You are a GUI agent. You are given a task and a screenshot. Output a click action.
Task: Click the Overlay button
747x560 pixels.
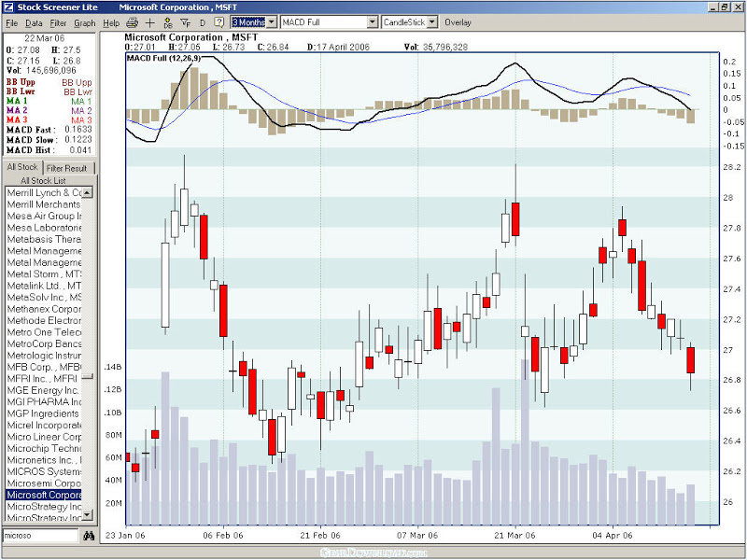[458, 22]
